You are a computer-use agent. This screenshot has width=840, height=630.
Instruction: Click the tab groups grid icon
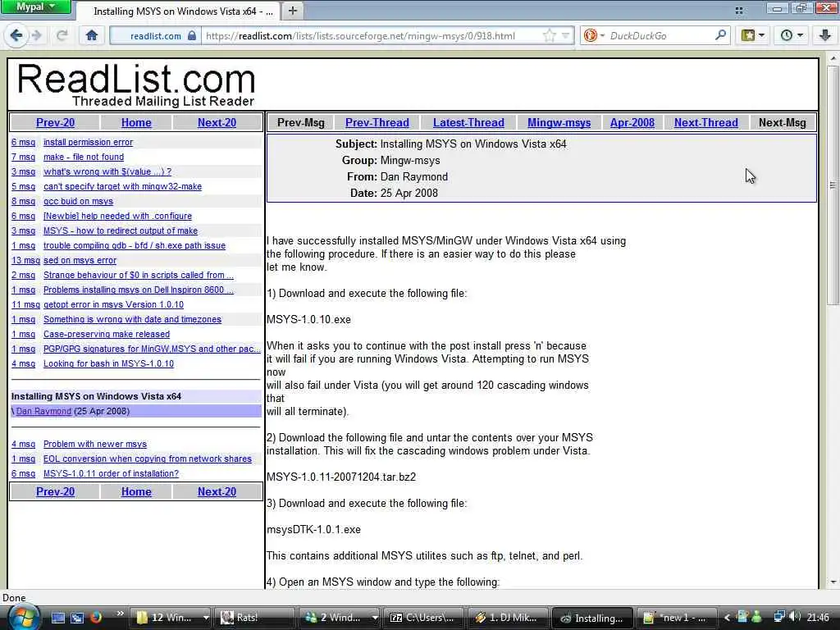(x=739, y=10)
